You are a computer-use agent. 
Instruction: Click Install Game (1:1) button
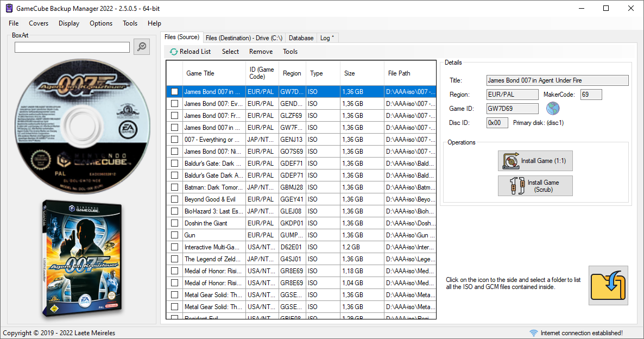pos(535,161)
